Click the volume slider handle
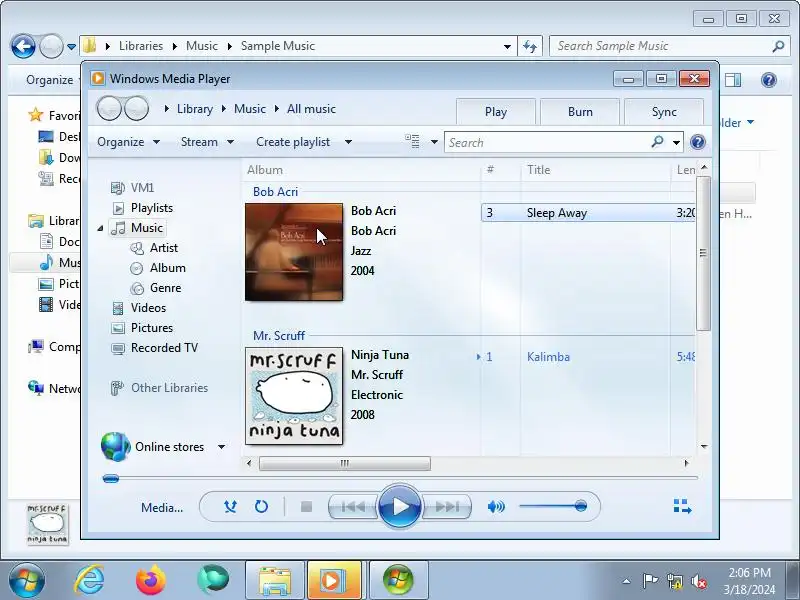The width and height of the screenshot is (800, 600). click(x=580, y=506)
